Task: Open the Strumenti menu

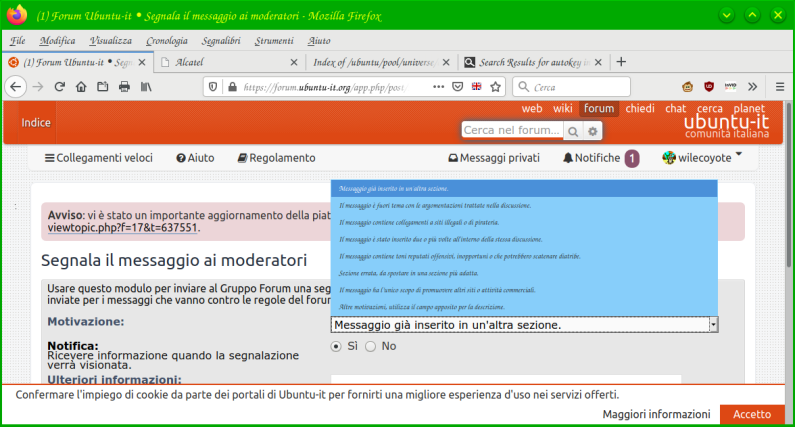Action: 274,41
